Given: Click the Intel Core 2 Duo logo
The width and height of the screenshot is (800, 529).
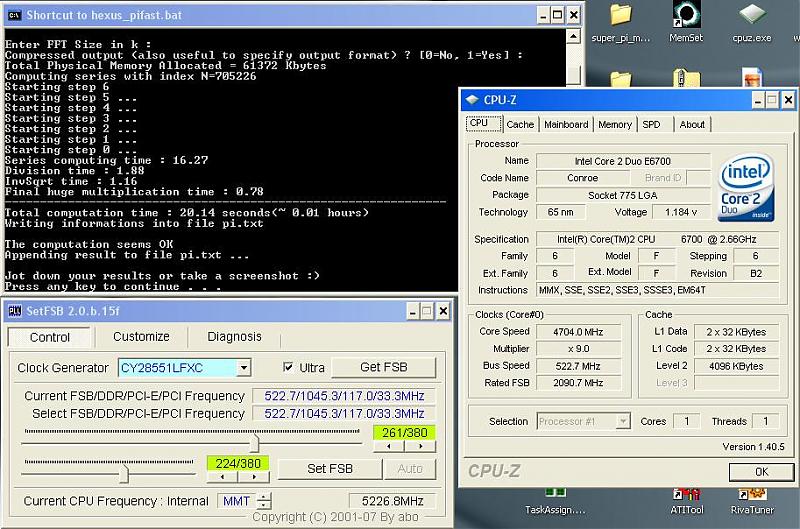Looking at the screenshot, I should click(746, 188).
